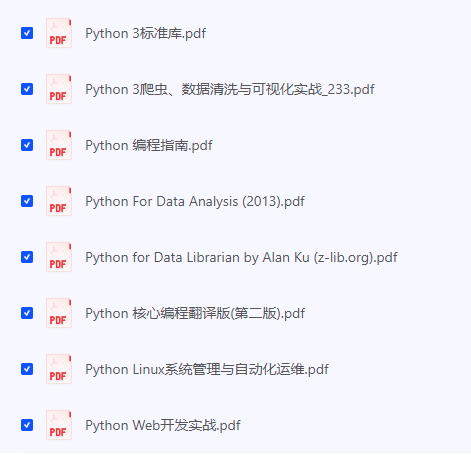Open Python 3爬虫、数据清洗与可视化实战_233.pdf
The width and height of the screenshot is (471, 455).
(x=230, y=89)
